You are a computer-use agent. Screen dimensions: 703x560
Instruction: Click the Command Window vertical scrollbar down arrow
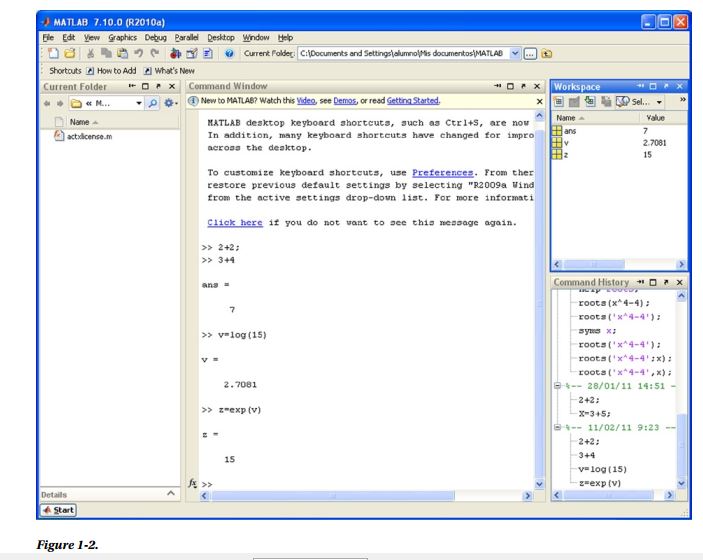539,484
